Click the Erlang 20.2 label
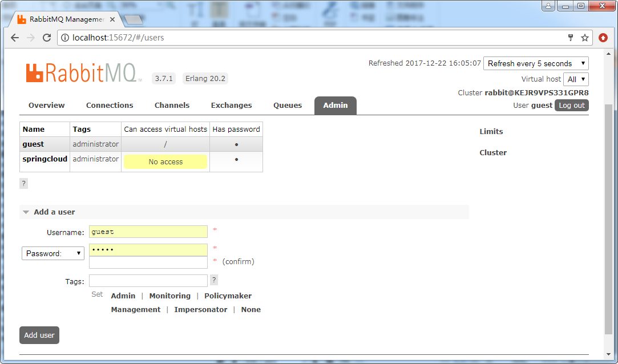 click(x=205, y=78)
